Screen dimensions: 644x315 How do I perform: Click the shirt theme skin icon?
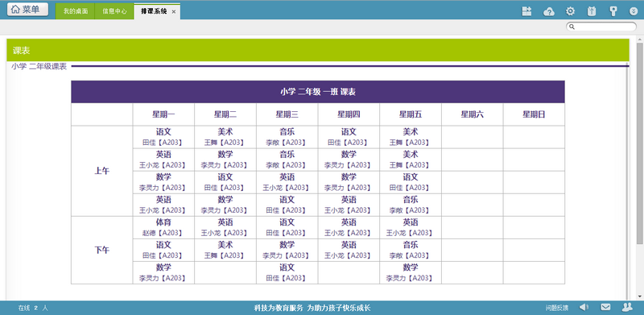(592, 11)
